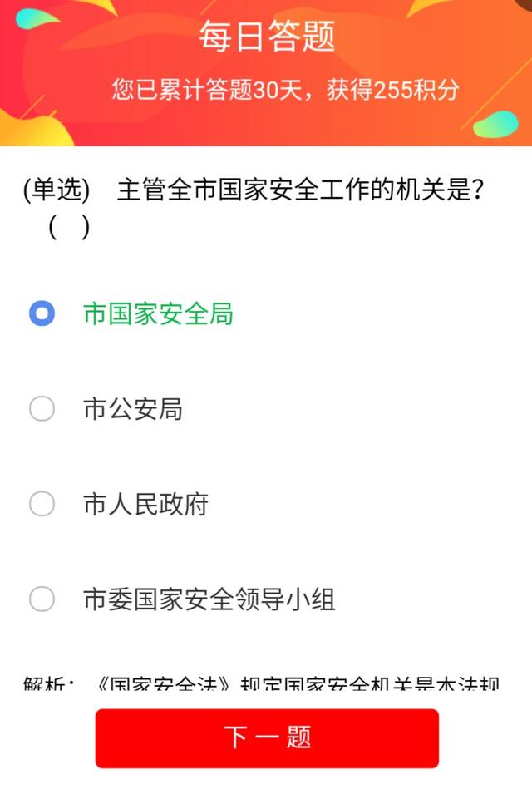Tap the 市人民政府 option label

(145, 504)
